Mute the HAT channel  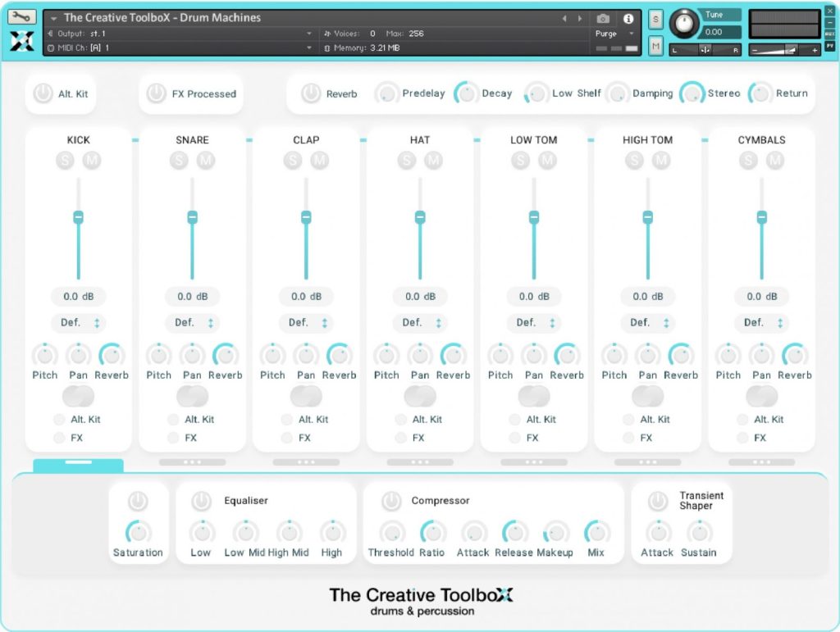click(x=433, y=160)
